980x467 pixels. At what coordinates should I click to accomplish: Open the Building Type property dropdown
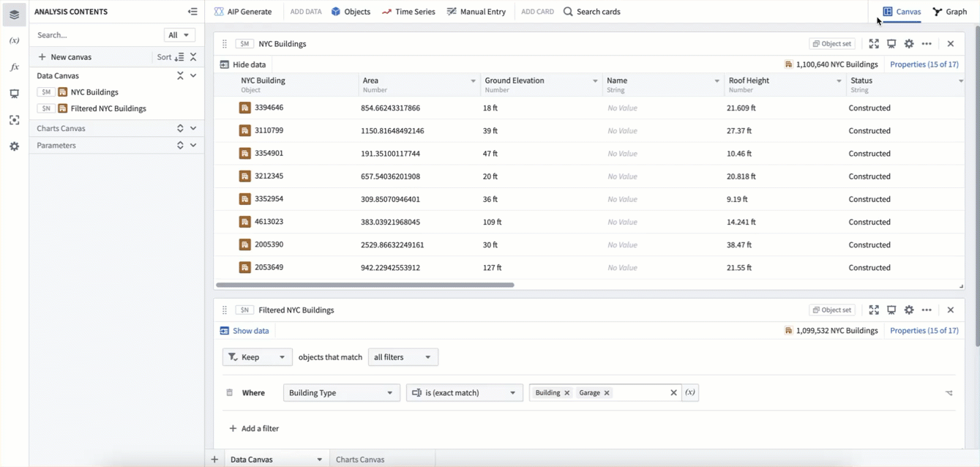pos(341,393)
